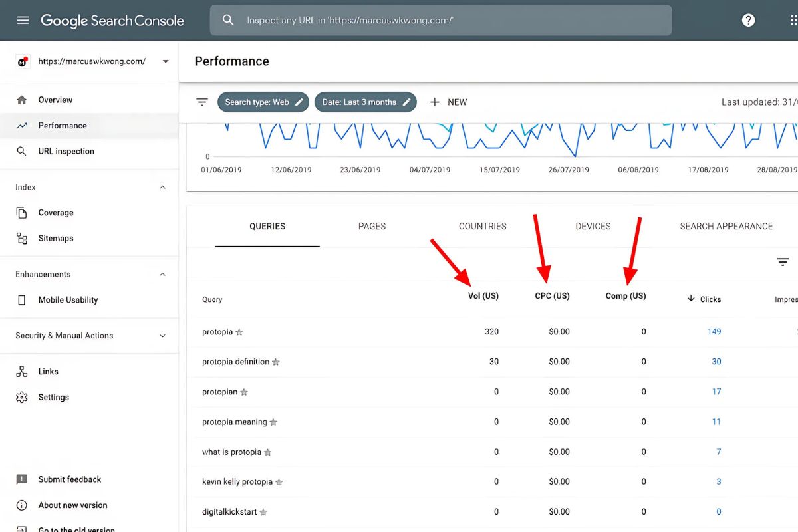Collapse the Enhancements section
Image resolution: width=798 pixels, height=532 pixels.
click(162, 275)
